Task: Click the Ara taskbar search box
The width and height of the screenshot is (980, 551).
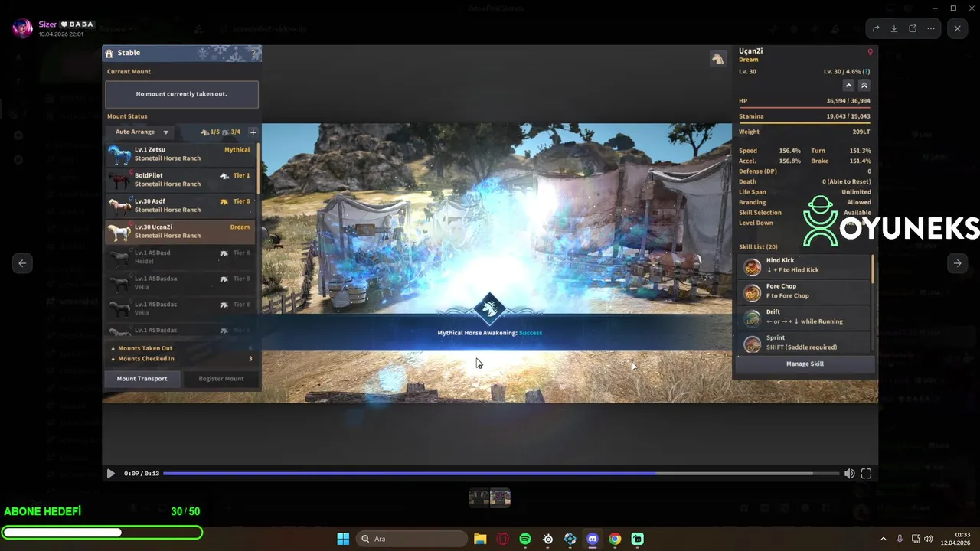Action: tap(413, 539)
